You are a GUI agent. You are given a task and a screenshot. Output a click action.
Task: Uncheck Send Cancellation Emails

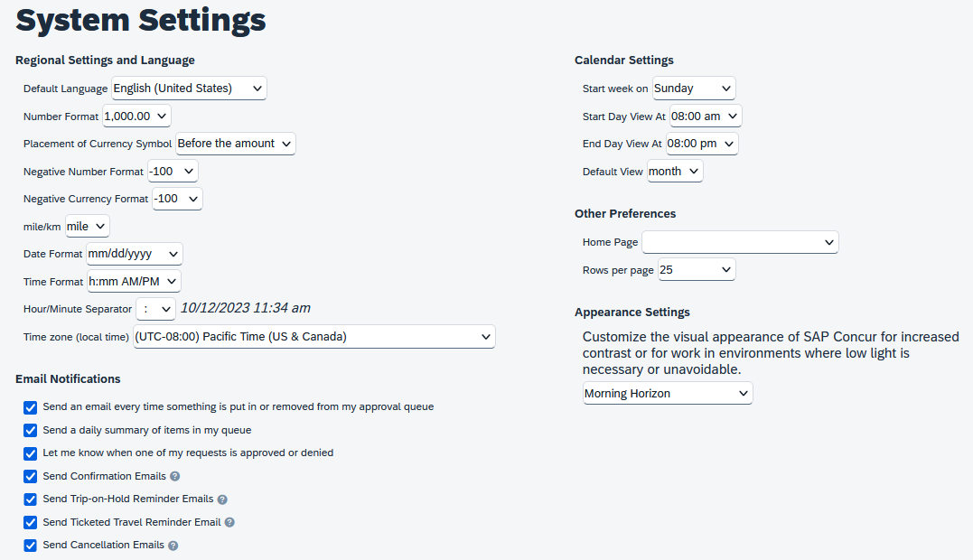pos(31,546)
